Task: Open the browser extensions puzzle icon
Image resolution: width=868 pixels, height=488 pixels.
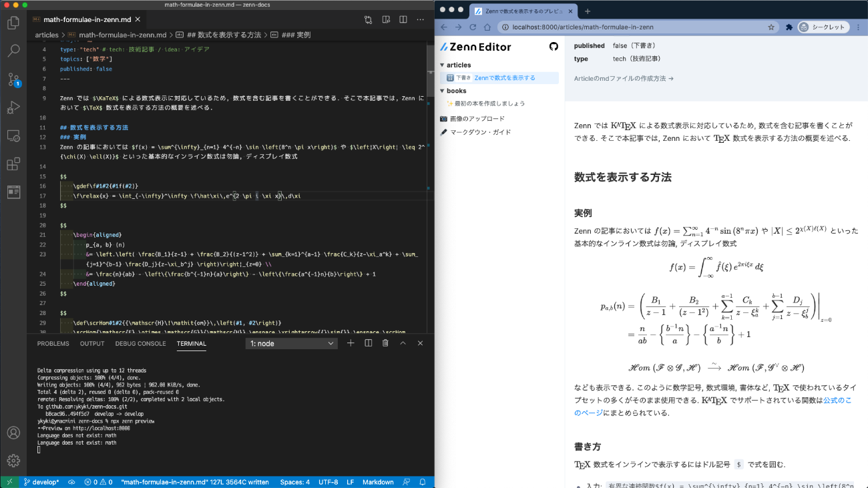Action: (789, 27)
